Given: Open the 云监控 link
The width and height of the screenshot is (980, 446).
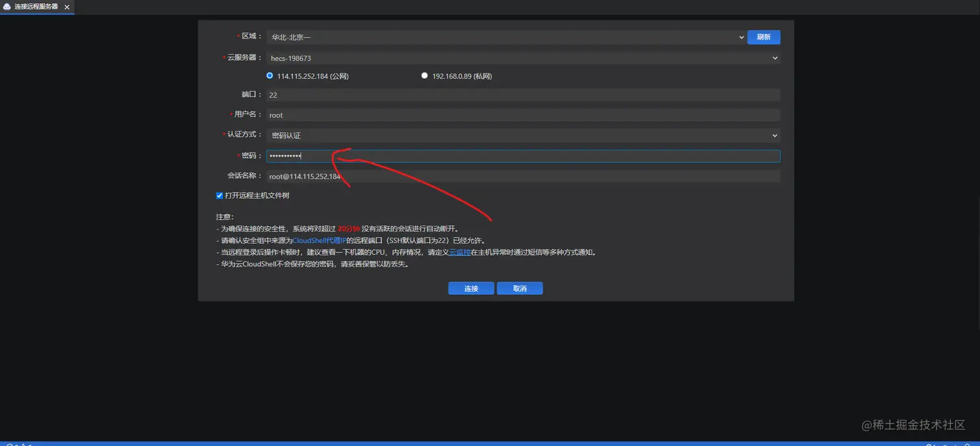Looking at the screenshot, I should pos(460,252).
